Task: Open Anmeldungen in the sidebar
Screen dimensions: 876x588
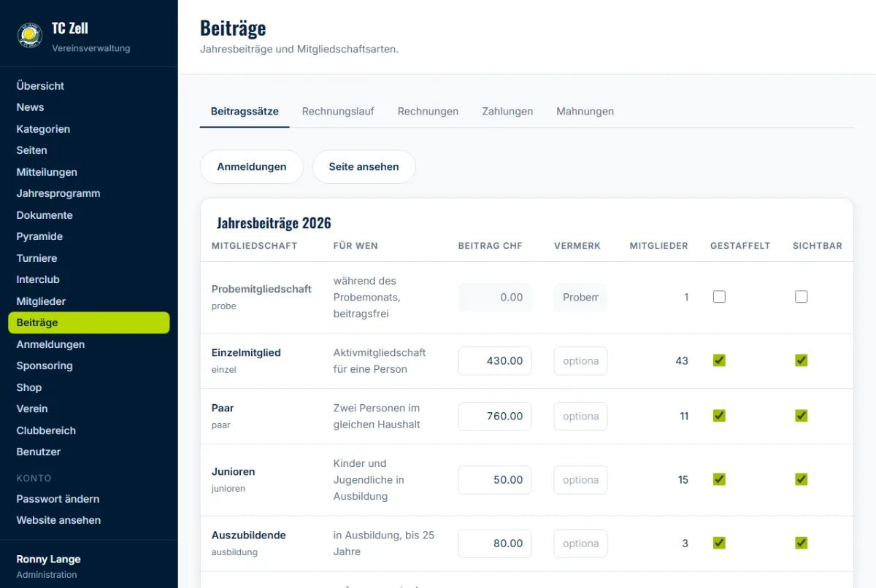Action: pos(50,344)
